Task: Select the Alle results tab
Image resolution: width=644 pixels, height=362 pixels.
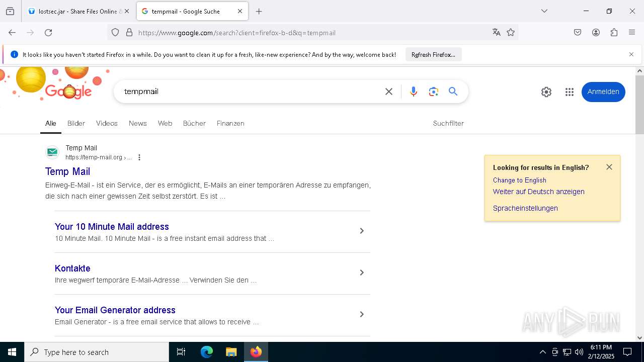Action: tap(51, 123)
